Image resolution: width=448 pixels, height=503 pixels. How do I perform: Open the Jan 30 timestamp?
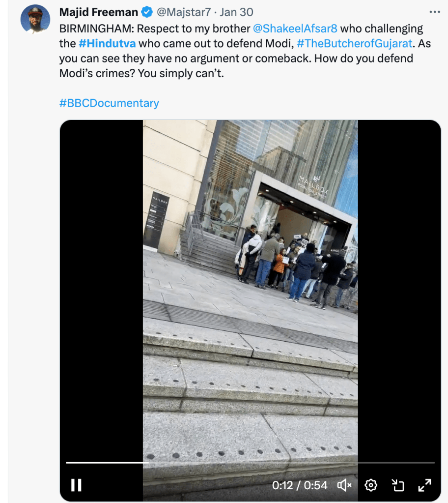pos(236,12)
